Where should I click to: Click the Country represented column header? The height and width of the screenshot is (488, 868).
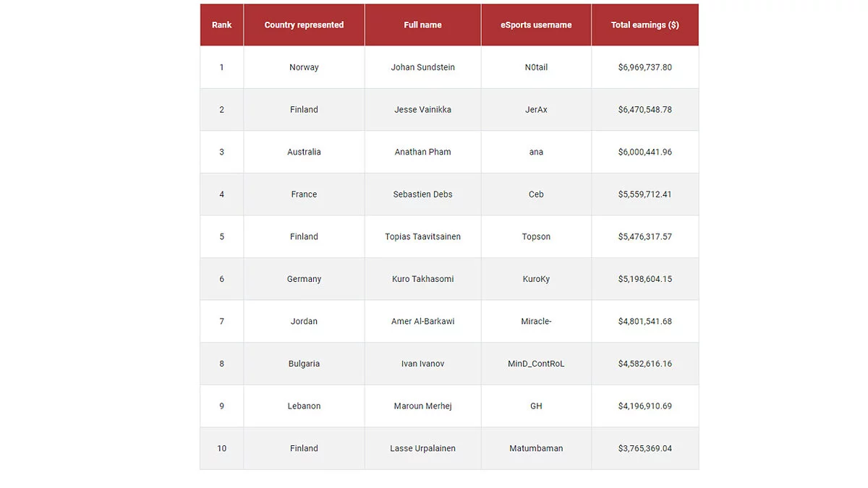point(304,25)
